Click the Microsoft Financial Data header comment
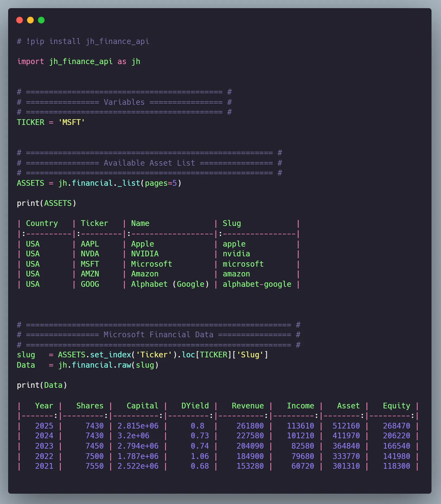Viewport: 441px width, 504px height. [158, 335]
